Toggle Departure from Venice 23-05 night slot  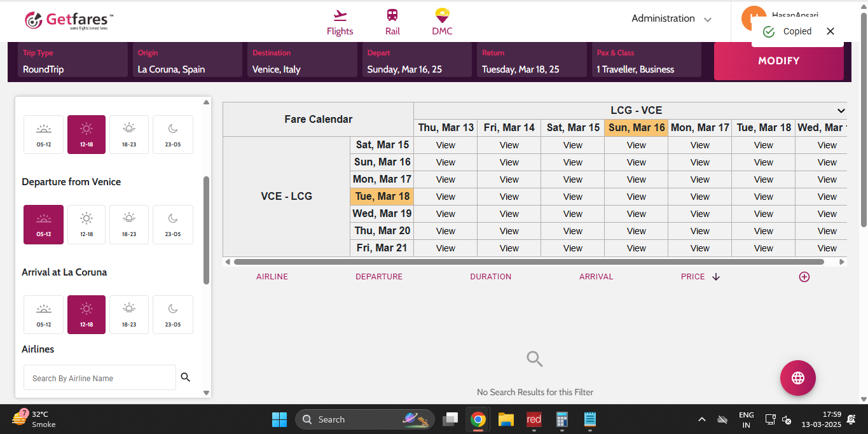(173, 225)
